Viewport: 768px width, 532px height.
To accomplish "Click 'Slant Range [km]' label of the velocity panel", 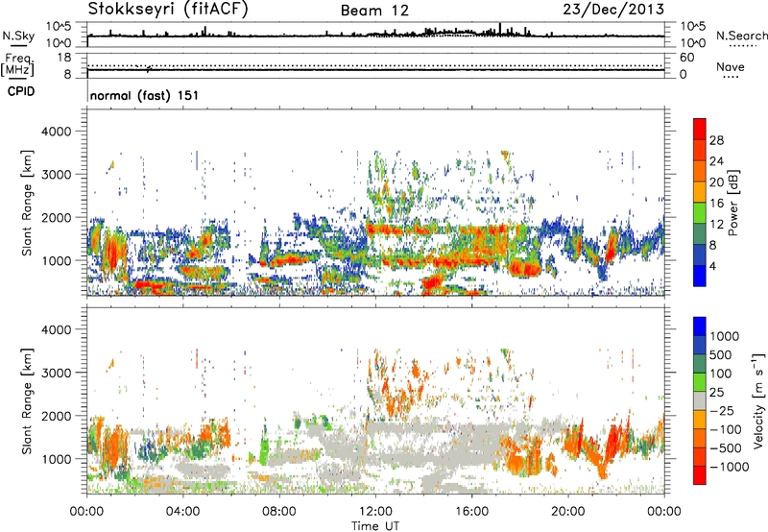I will click(27, 400).
